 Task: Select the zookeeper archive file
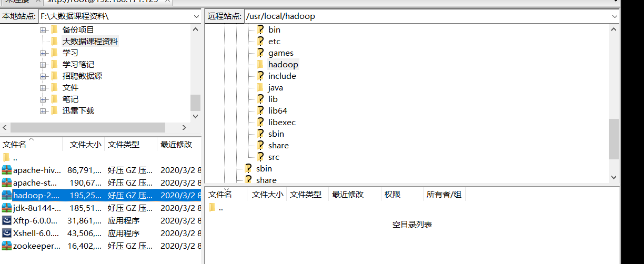(100, 246)
